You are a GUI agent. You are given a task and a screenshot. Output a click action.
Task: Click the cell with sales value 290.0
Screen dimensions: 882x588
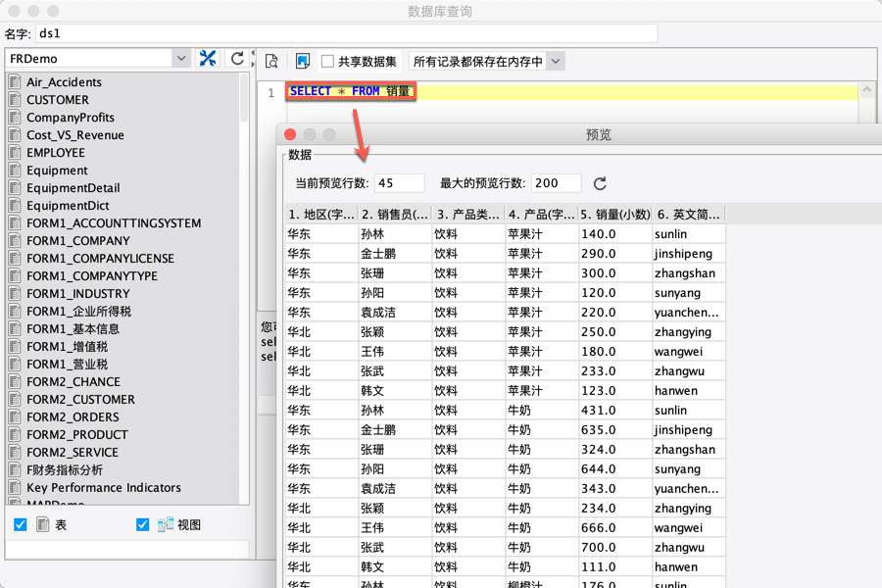(x=615, y=254)
